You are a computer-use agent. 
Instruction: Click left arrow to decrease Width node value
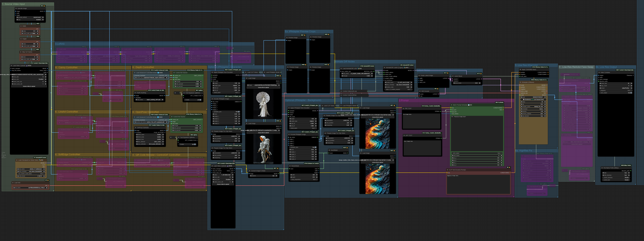tap(22, 31)
